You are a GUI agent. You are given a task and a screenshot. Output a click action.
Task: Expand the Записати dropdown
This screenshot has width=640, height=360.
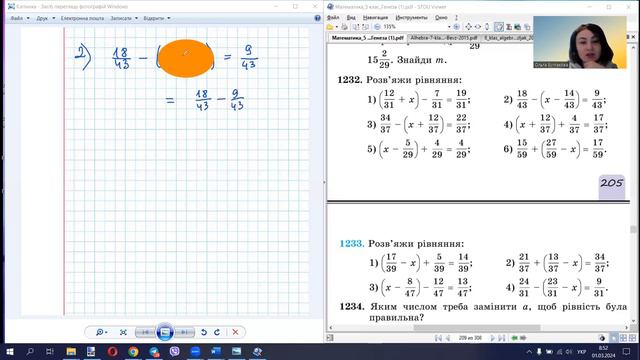[124, 18]
